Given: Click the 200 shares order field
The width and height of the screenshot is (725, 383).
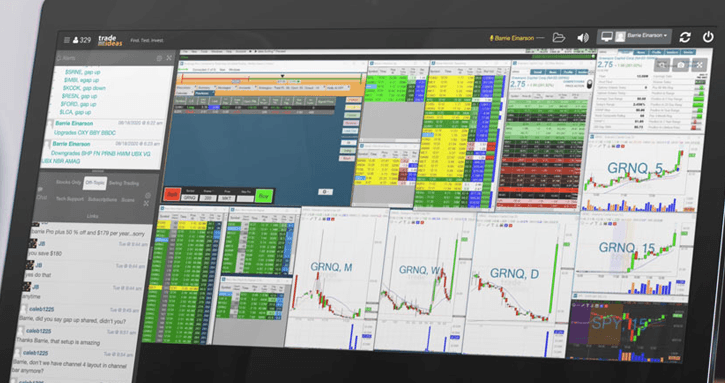Looking at the screenshot, I should pyautogui.click(x=208, y=198).
